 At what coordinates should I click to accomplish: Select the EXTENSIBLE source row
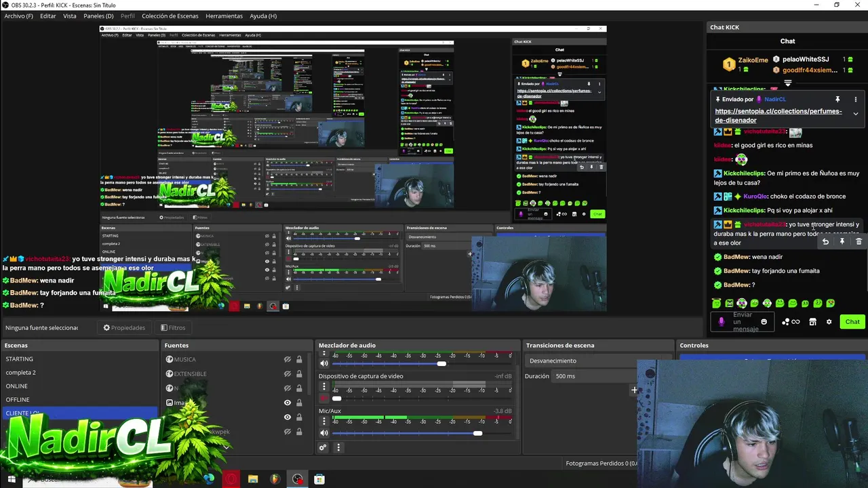[235, 373]
